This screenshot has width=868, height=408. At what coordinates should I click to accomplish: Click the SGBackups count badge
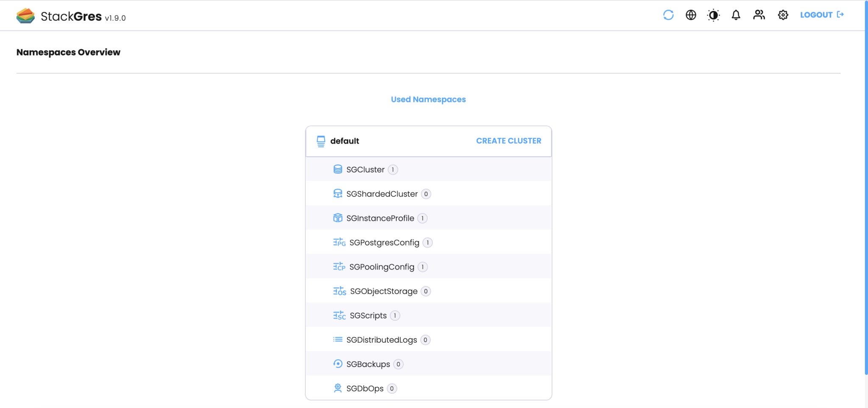click(398, 364)
